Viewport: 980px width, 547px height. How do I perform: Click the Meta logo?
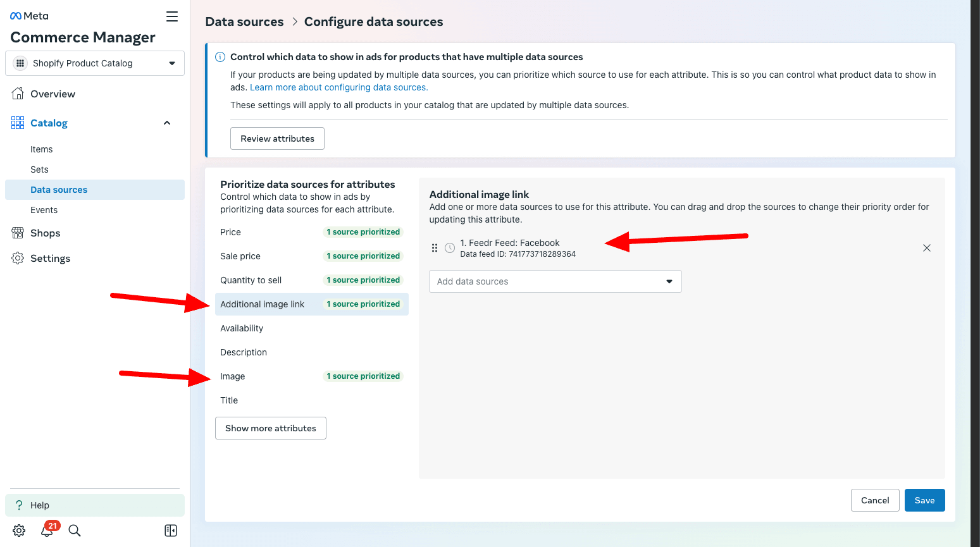[28, 15]
